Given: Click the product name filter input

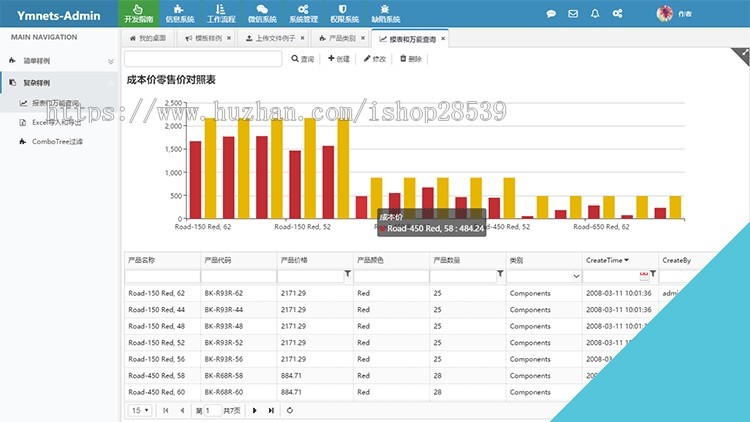Looking at the screenshot, I should point(162,276).
